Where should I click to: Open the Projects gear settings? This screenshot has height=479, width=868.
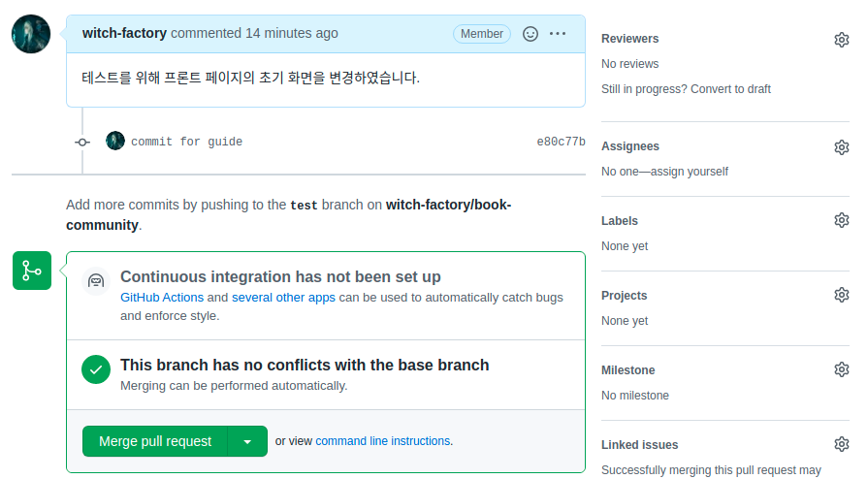pos(841,295)
